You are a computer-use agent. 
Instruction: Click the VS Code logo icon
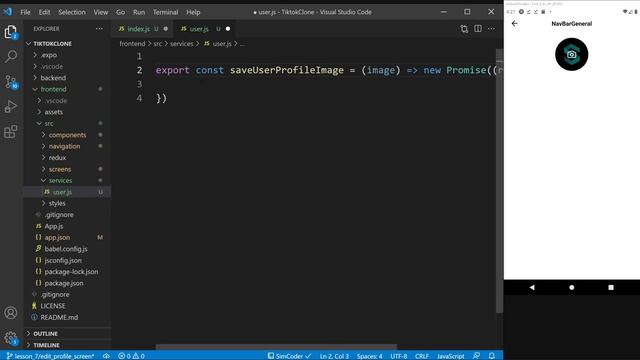click(8, 12)
